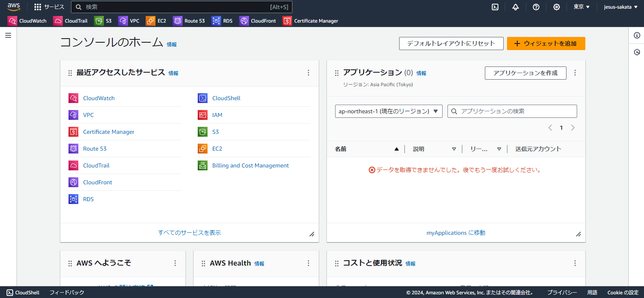Screen dimensions: 644x298
Task: Open CloudWatch favorite in the shortcut bar
Action: (x=27, y=21)
